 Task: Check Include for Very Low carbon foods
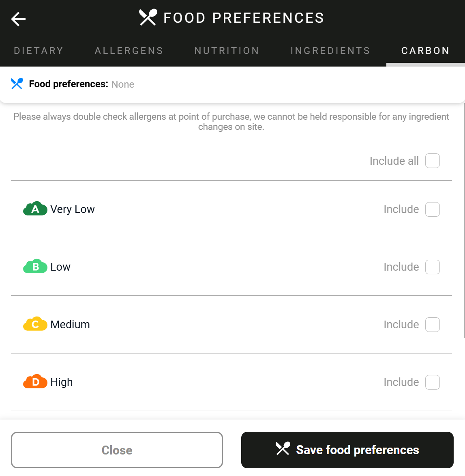(432, 209)
